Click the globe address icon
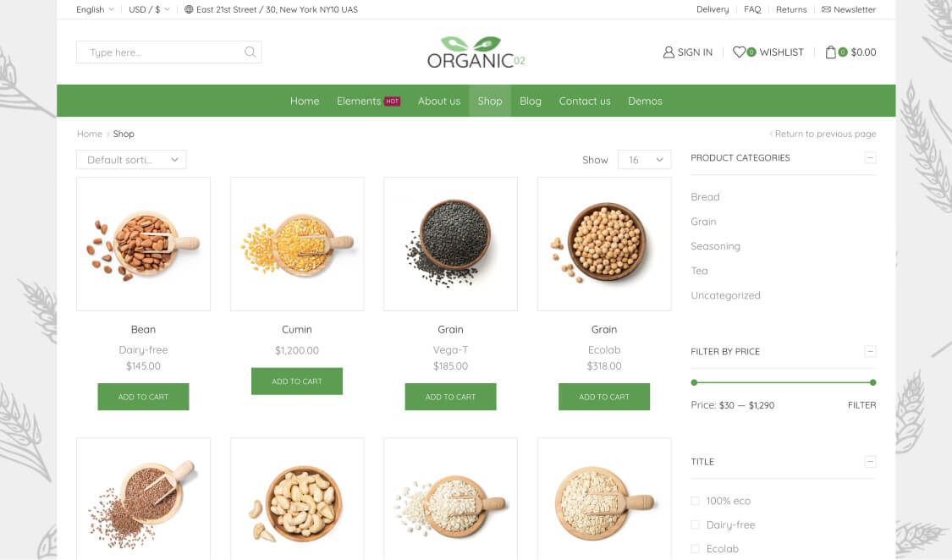This screenshot has width=952, height=560. [x=189, y=9]
